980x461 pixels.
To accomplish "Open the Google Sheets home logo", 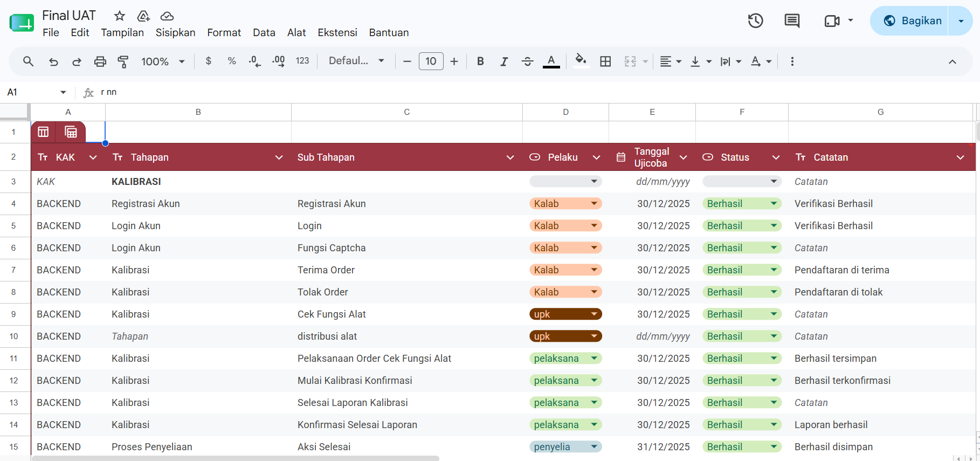I will [x=22, y=23].
